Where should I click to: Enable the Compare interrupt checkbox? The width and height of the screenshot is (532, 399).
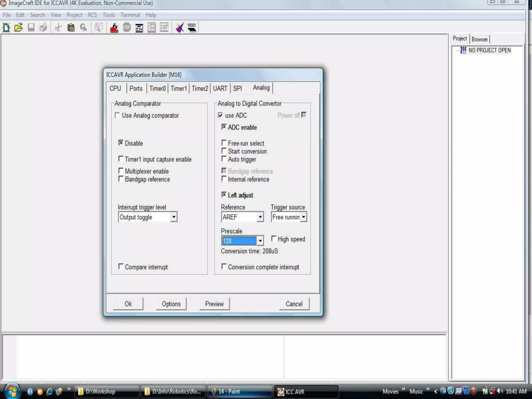click(x=121, y=267)
